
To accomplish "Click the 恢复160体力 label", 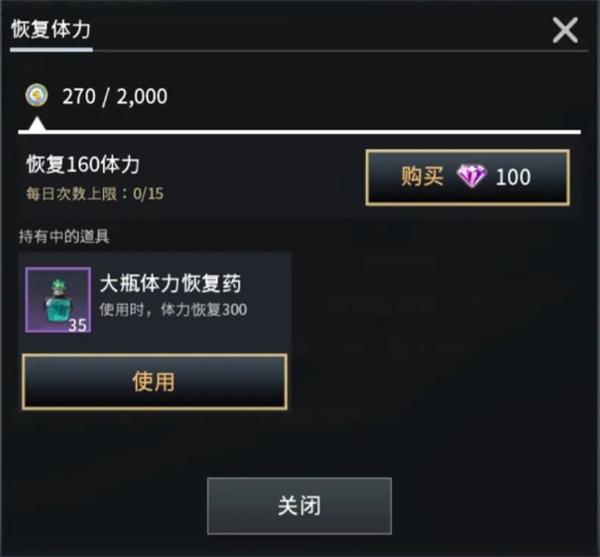I will click(83, 164).
